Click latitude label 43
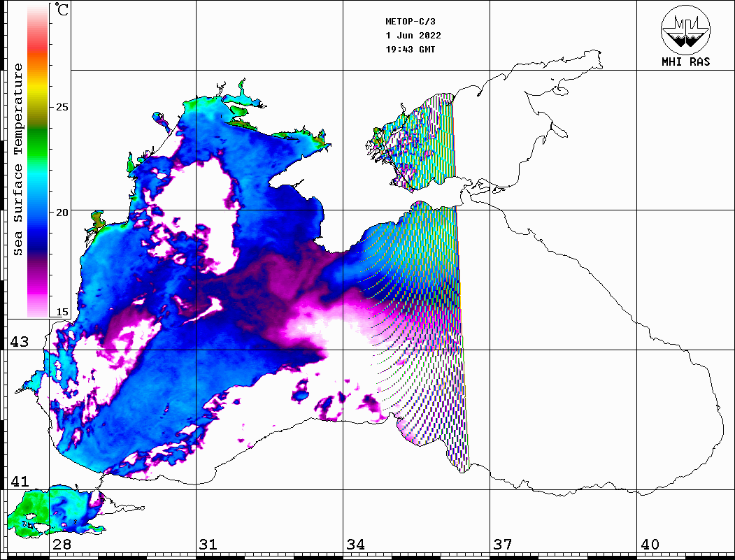 [x=20, y=342]
